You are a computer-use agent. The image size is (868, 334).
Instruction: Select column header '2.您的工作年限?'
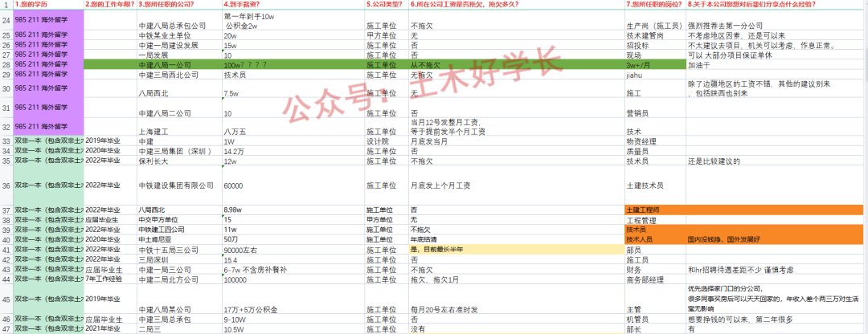(110, 4)
